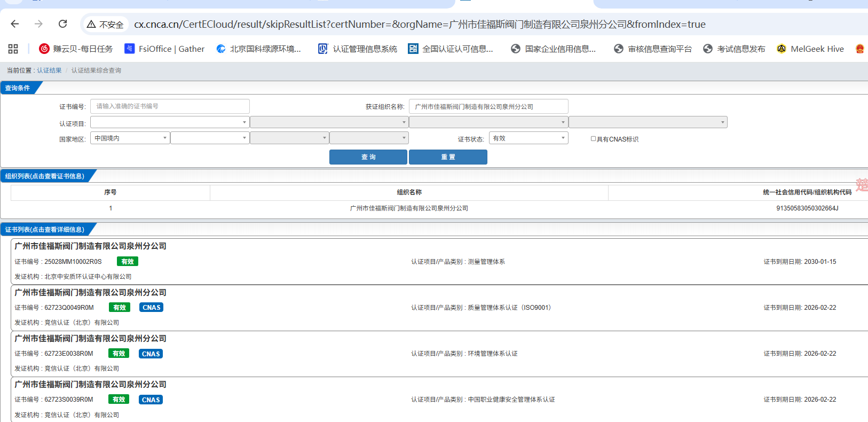
Task: Open the 国家地区 dropdown showing 中国境内
Action: click(130, 138)
